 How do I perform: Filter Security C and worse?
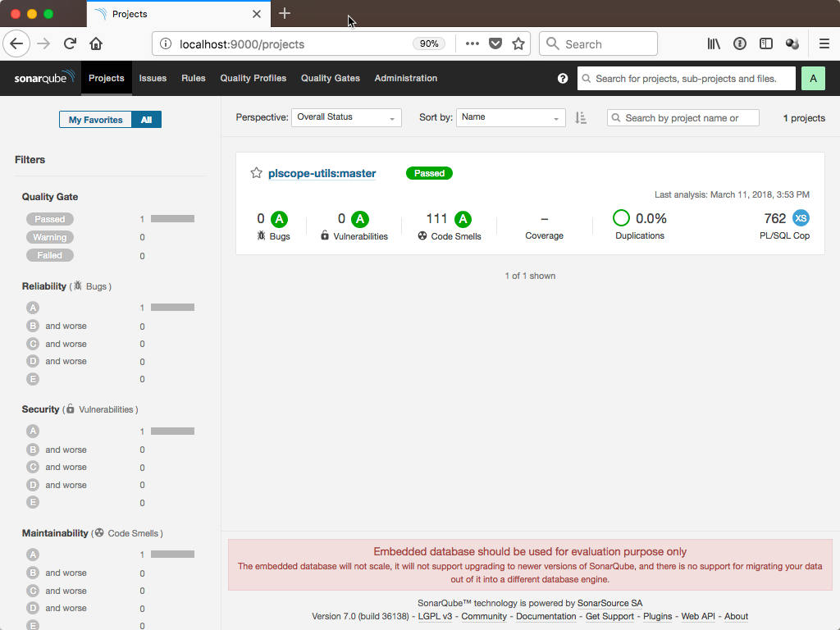(x=57, y=467)
